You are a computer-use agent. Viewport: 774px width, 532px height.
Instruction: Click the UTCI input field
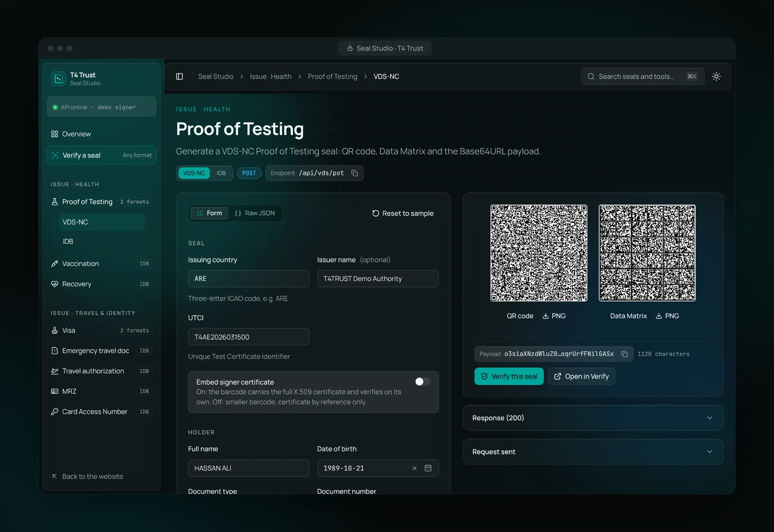click(249, 337)
